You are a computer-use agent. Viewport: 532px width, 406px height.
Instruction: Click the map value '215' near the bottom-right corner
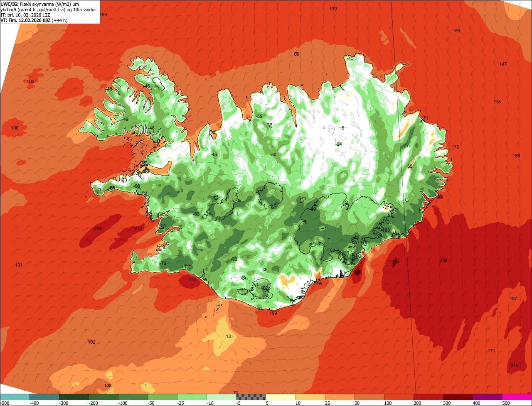point(515,365)
